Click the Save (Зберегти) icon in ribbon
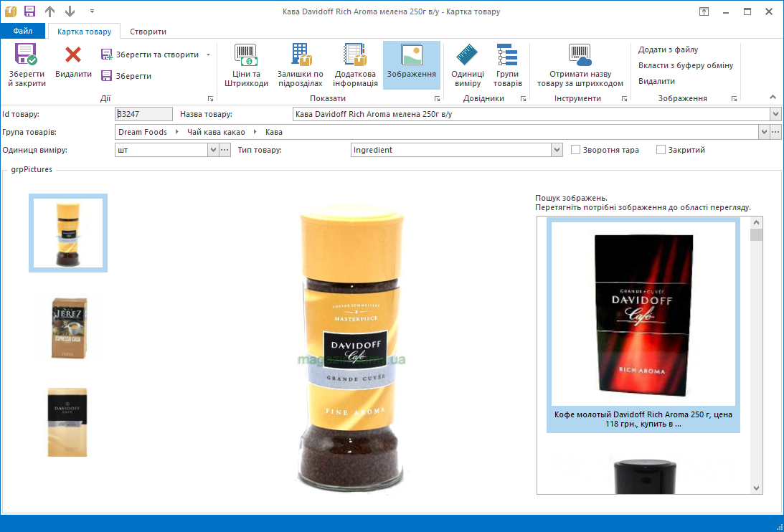 pos(106,76)
